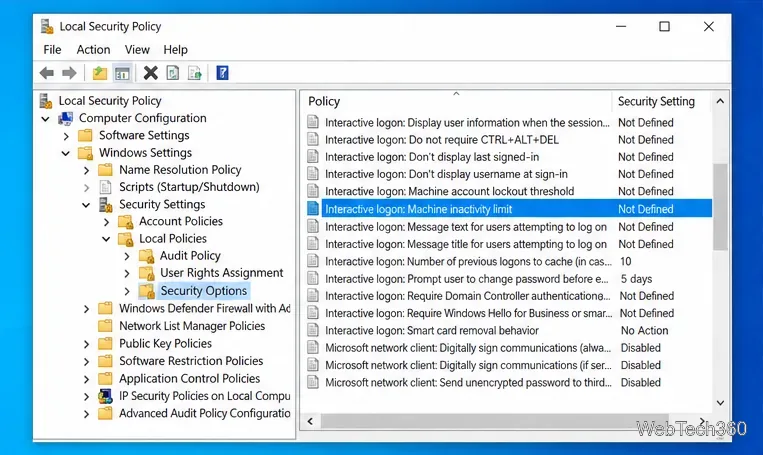Expand the Account Policies node
Image resolution: width=763 pixels, height=455 pixels.
coord(106,222)
